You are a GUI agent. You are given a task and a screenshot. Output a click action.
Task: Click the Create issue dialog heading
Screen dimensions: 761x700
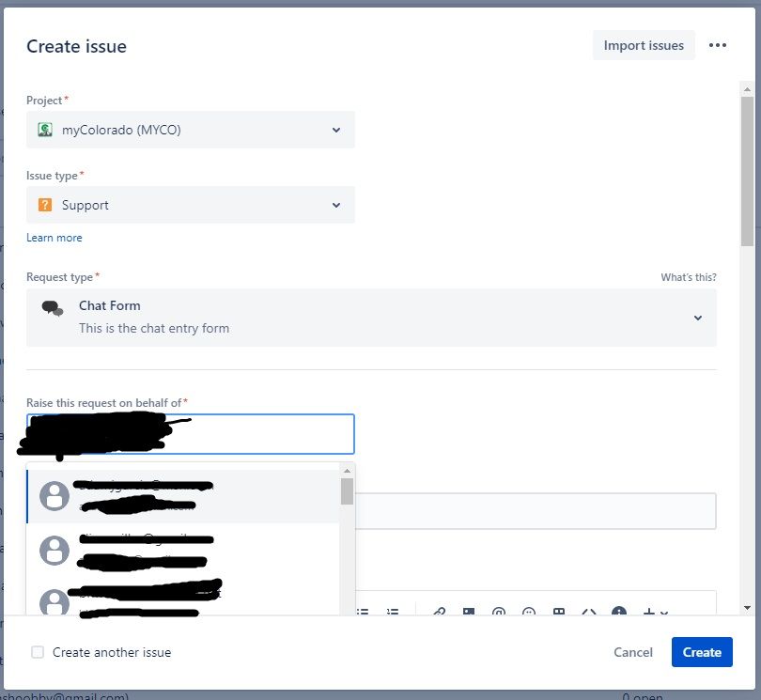point(76,46)
